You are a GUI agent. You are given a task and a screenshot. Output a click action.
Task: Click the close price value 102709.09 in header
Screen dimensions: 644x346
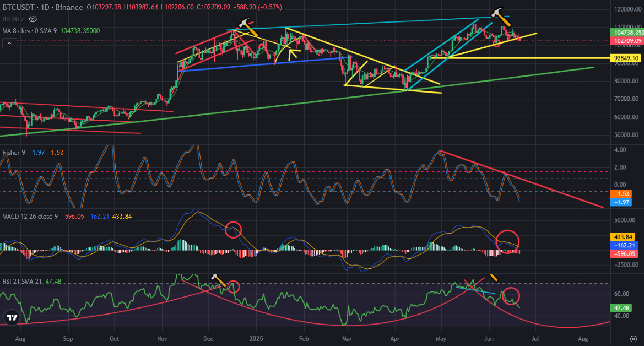(216, 7)
